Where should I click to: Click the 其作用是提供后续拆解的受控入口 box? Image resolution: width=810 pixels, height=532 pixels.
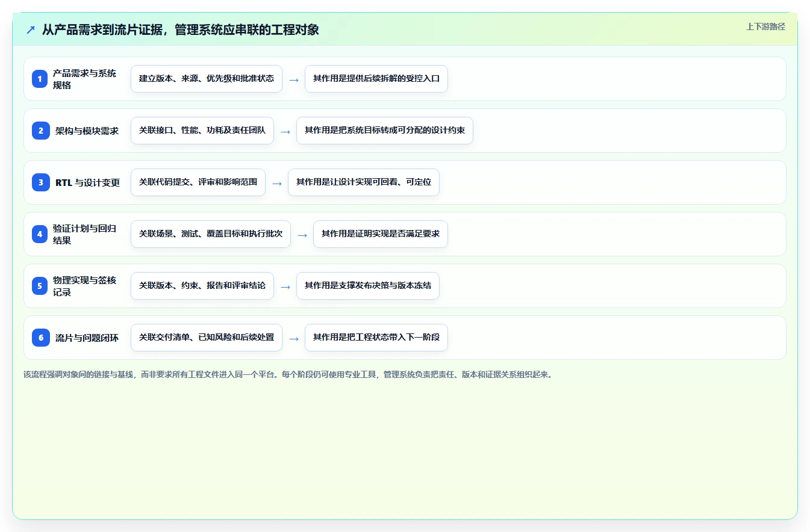[376, 79]
